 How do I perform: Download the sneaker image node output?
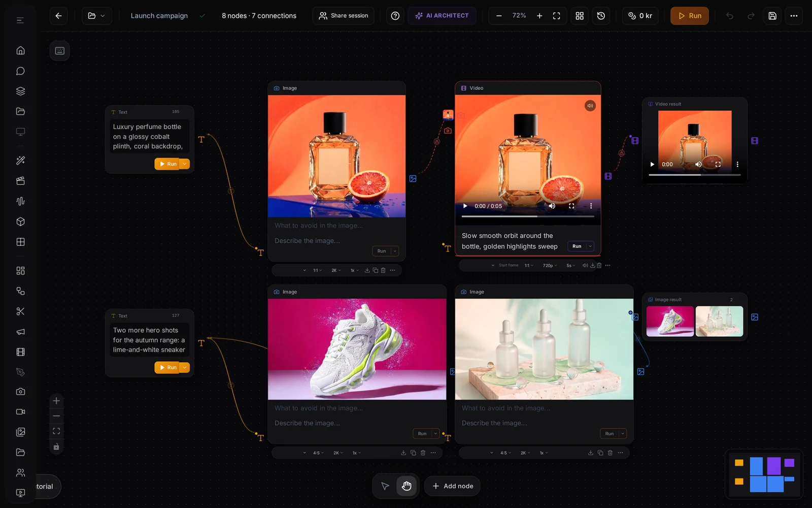tap(403, 453)
